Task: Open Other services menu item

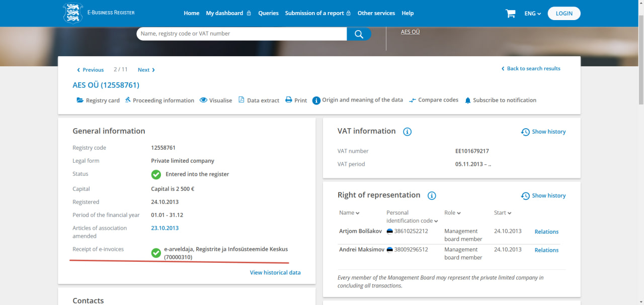Action: click(x=376, y=13)
